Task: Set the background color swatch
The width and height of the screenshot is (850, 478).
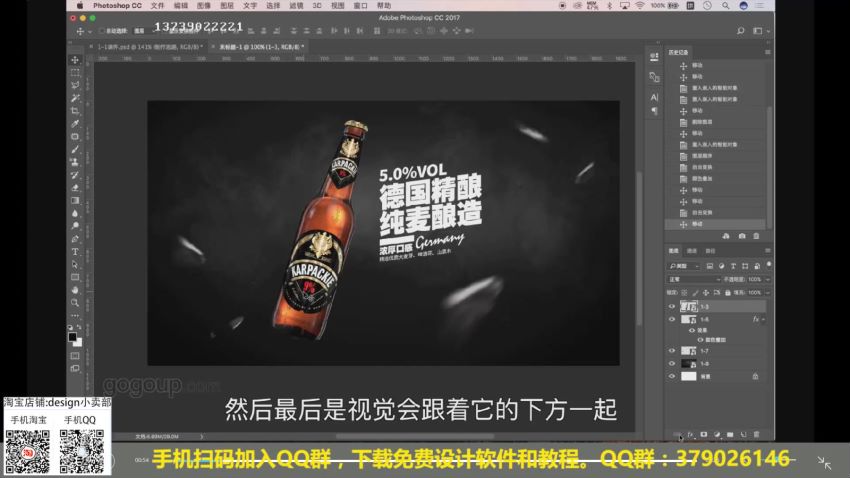Action: coord(79,343)
